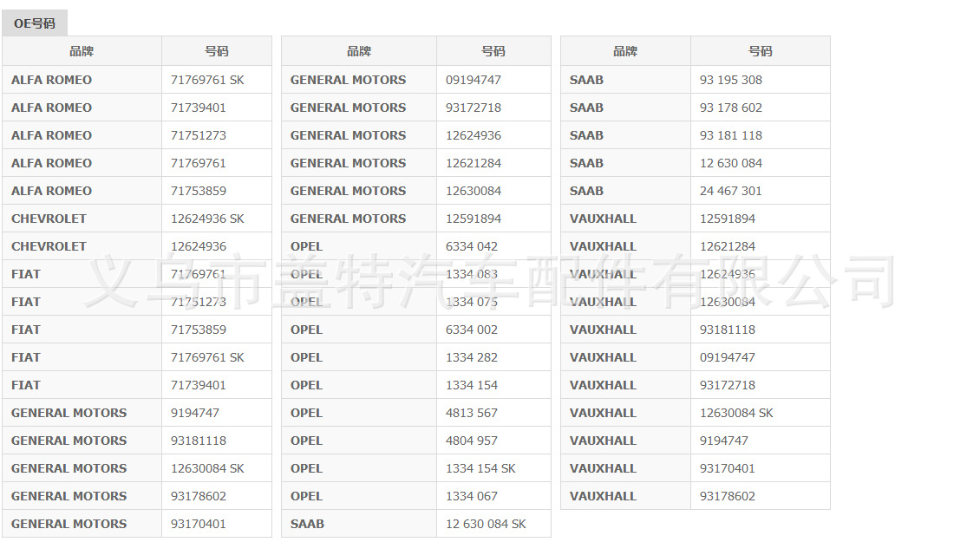Select FIAT number 71769761 SK
Image resolution: width=980 pixels, height=542 pixels.
pyautogui.click(x=207, y=357)
